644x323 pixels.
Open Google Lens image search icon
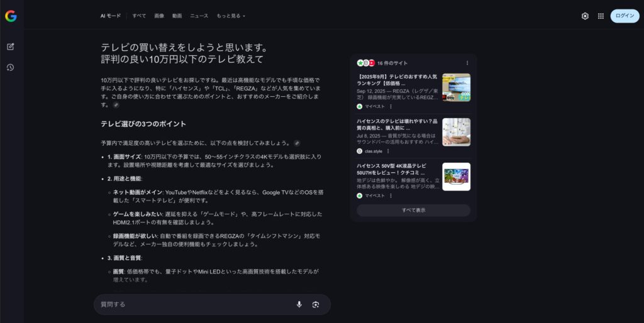[x=316, y=304]
